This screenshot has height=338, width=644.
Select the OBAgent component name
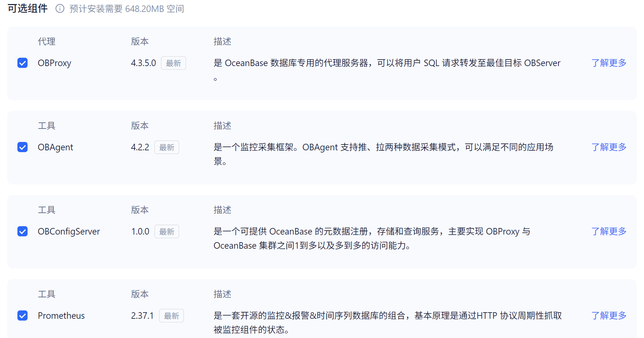click(x=55, y=147)
